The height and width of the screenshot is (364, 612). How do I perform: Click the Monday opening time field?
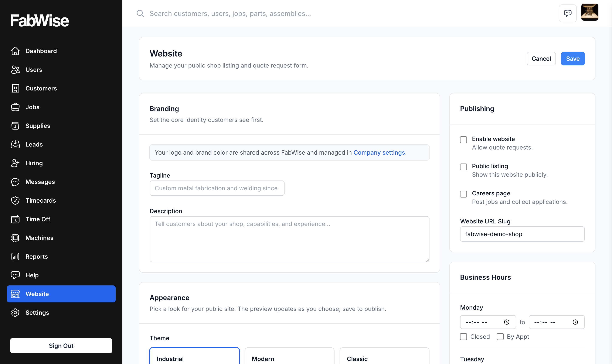pyautogui.click(x=488, y=322)
